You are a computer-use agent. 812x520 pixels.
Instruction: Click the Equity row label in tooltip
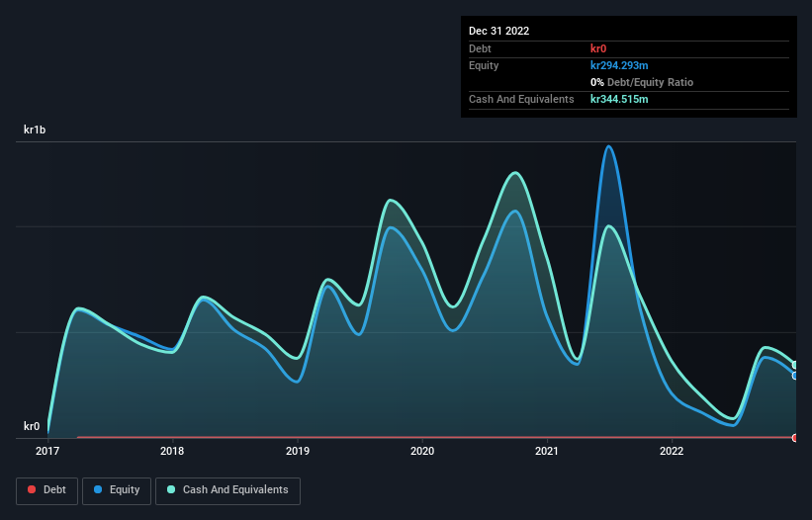coord(484,65)
